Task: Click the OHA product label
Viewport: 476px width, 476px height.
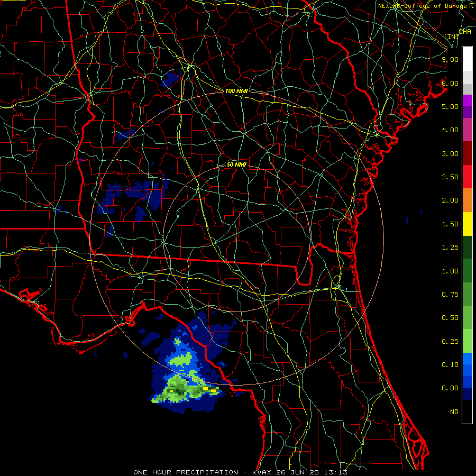Action: click(465, 31)
